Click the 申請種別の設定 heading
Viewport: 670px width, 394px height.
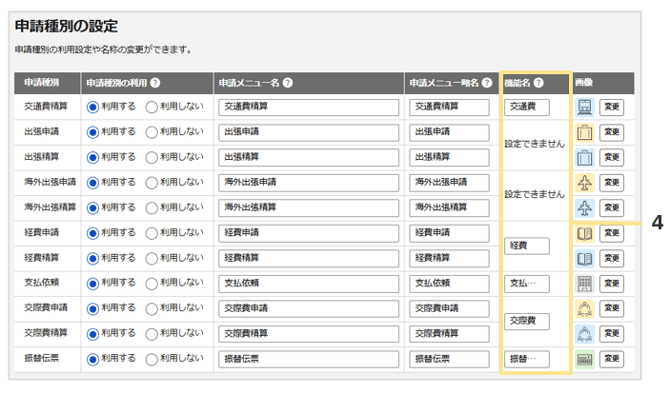point(66,26)
